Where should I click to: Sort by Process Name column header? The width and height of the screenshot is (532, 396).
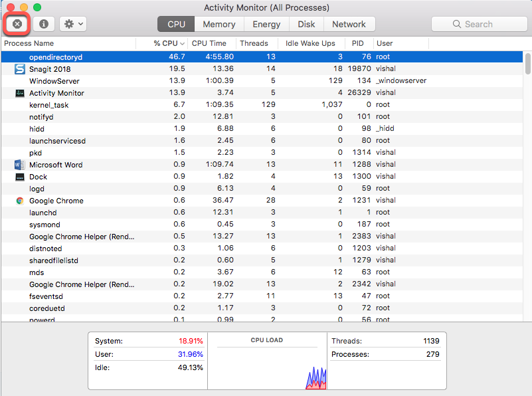point(68,43)
